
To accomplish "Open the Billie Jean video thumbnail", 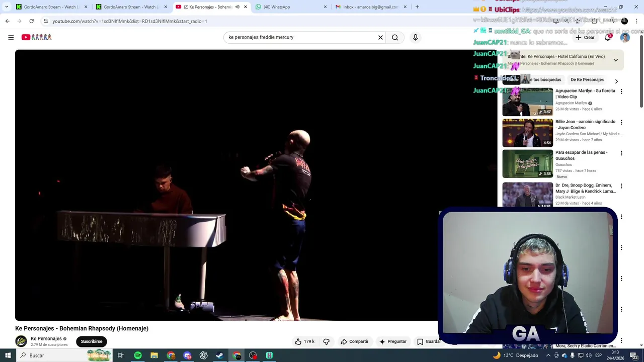I will (x=527, y=133).
